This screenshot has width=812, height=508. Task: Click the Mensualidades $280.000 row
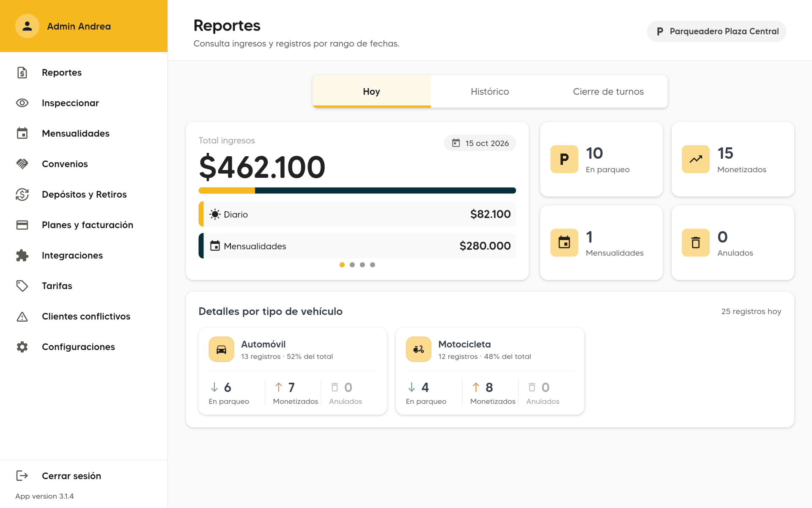pos(357,246)
